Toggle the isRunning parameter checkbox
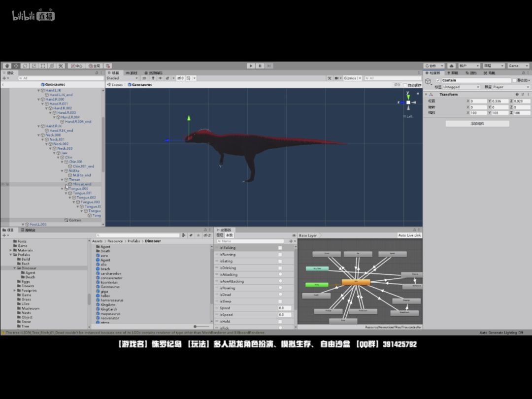Viewport: 532px width, 399px height. [x=280, y=255]
